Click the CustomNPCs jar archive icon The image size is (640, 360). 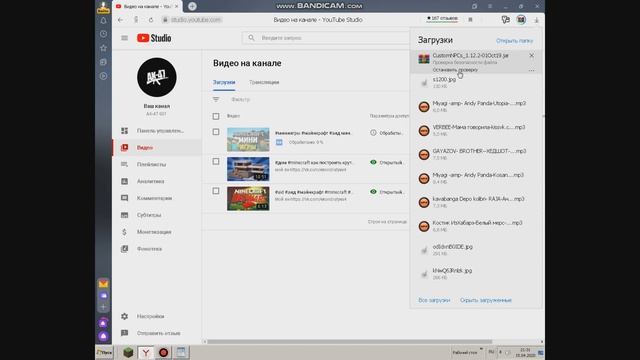click(424, 59)
